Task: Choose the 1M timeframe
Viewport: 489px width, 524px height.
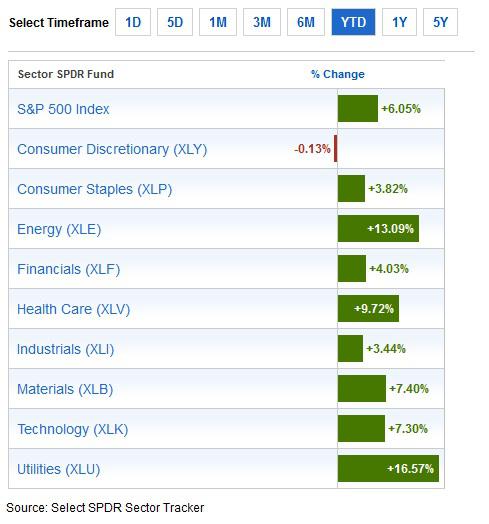Action: click(218, 22)
